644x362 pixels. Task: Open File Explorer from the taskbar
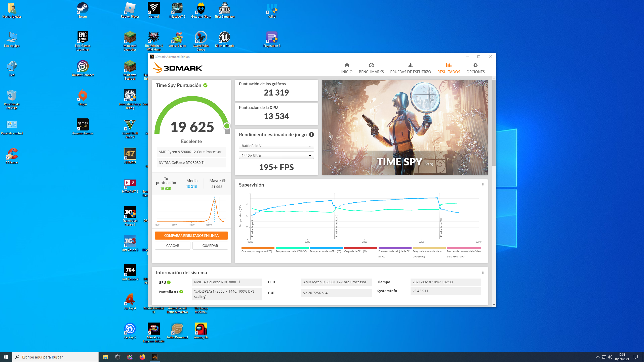(105, 357)
